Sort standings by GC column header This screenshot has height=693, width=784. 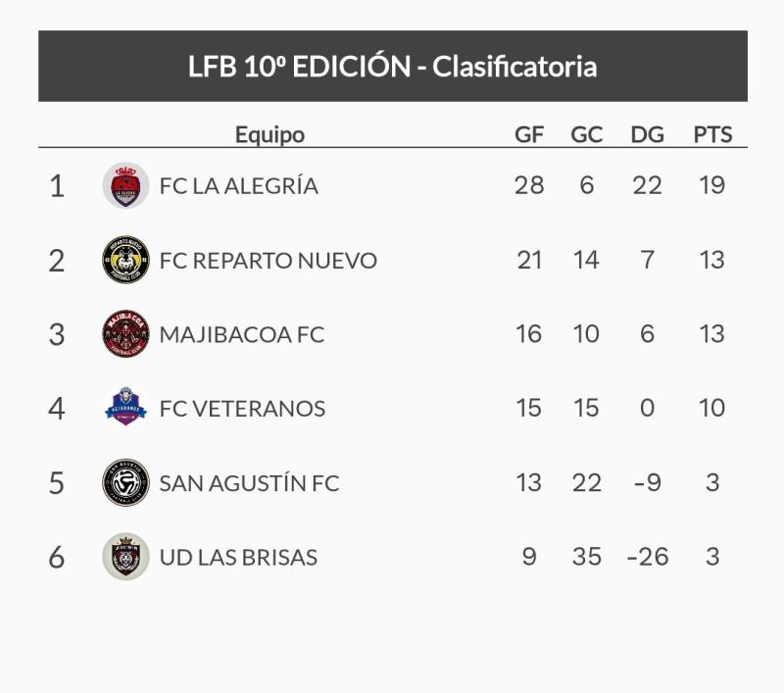(586, 134)
